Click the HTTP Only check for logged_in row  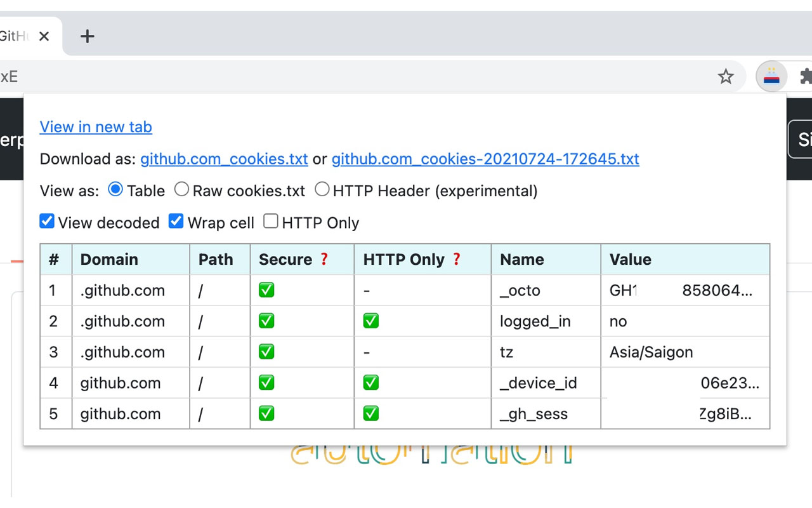click(371, 321)
